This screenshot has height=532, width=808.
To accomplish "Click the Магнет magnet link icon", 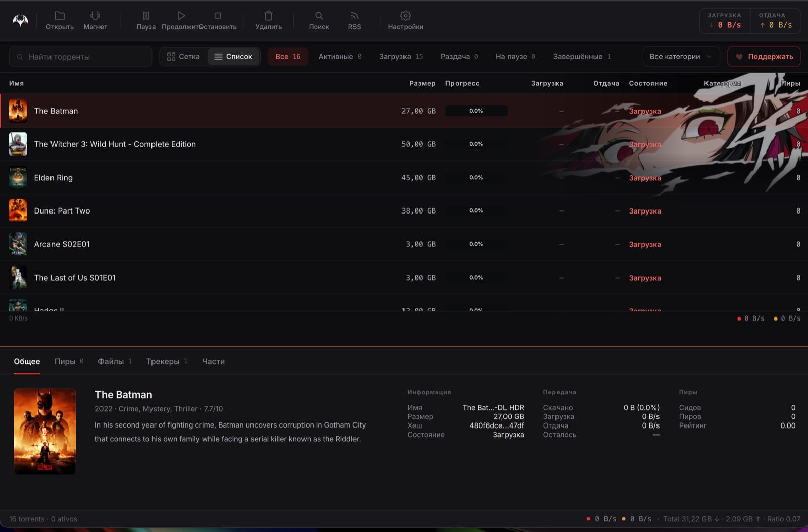I will [x=95, y=16].
